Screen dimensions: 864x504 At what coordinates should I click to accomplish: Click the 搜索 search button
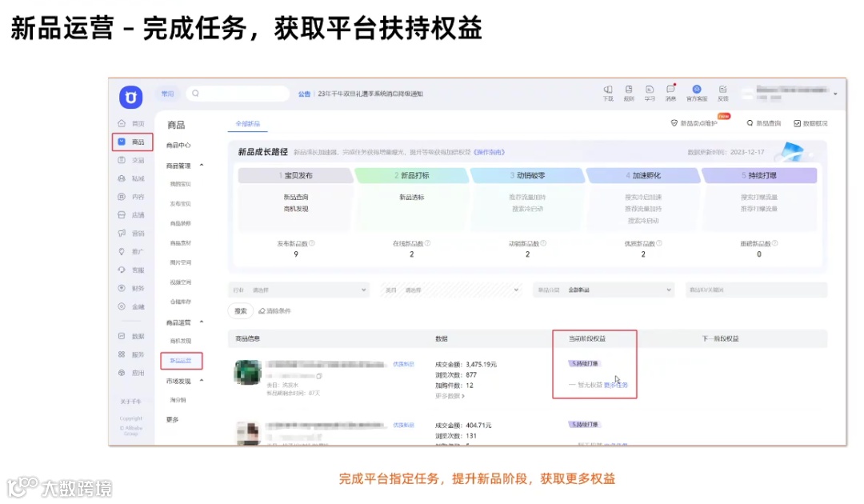click(241, 310)
